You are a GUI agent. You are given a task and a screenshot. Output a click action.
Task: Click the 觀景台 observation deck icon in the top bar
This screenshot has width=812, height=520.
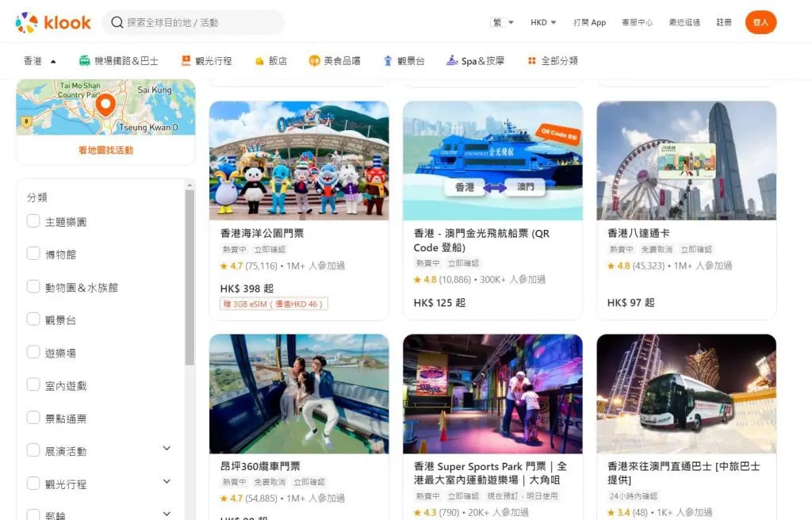(388, 60)
